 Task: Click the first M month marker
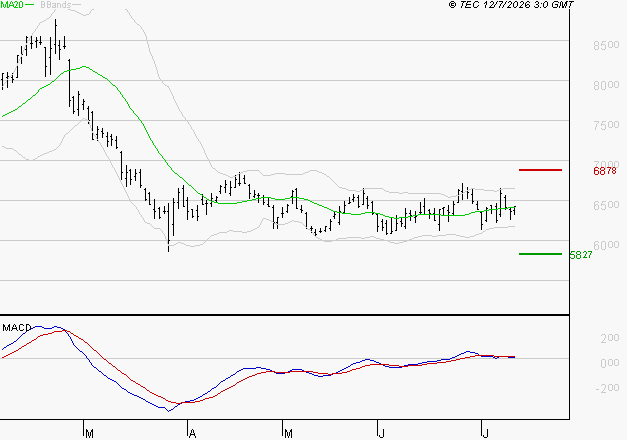90,434
